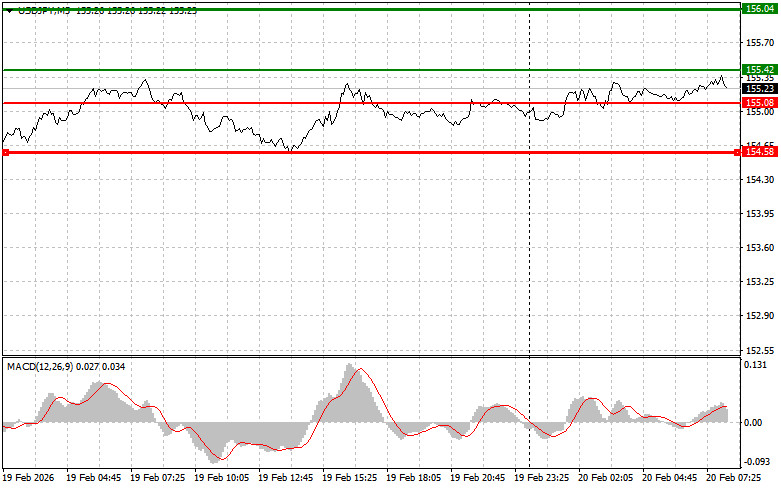Screen dimensions: 781x489
Task: Click the red 155.08 price tag
Action: tap(759, 102)
